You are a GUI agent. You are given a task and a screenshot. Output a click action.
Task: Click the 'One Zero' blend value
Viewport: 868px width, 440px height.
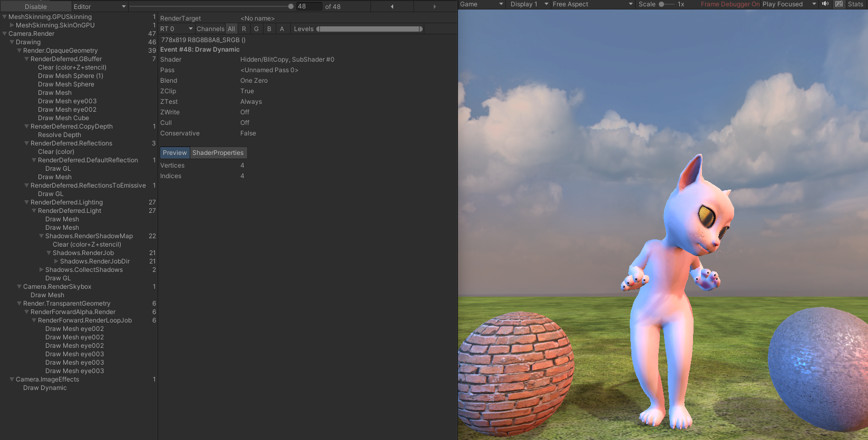[x=254, y=81]
